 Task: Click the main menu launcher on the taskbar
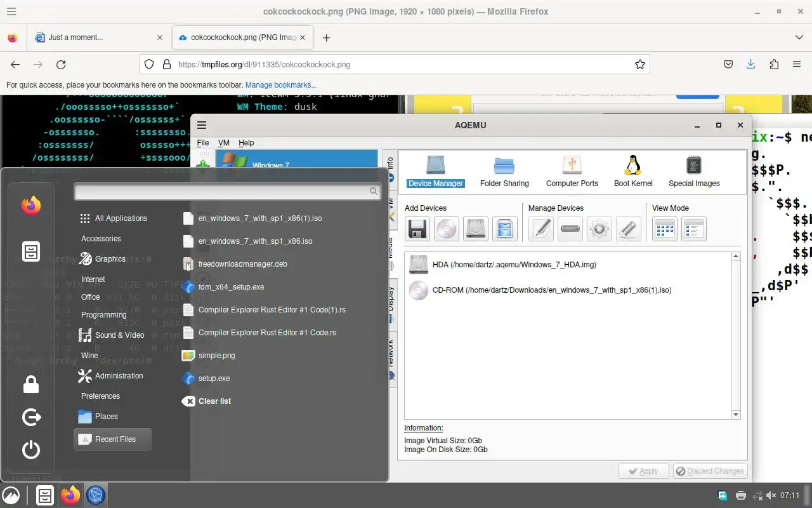11,495
